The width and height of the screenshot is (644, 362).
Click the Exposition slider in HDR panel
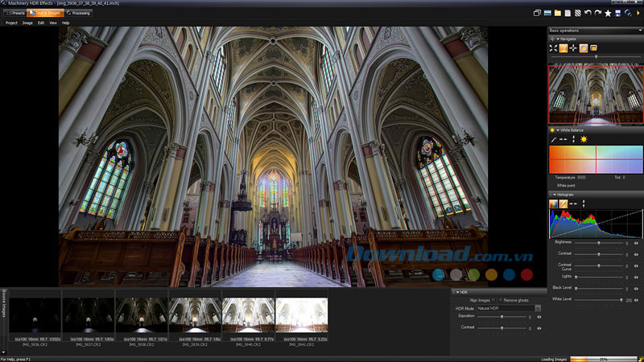(x=502, y=317)
